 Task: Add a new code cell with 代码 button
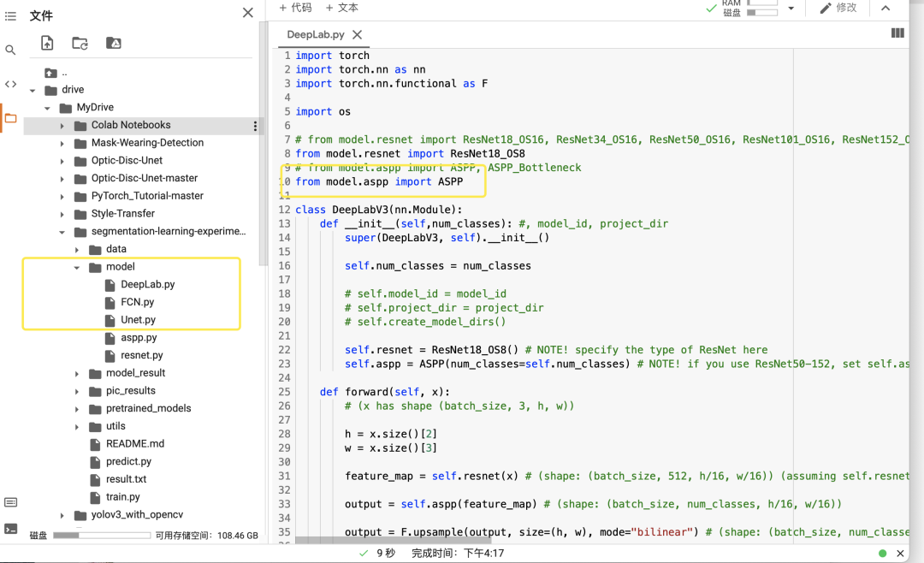(x=295, y=8)
